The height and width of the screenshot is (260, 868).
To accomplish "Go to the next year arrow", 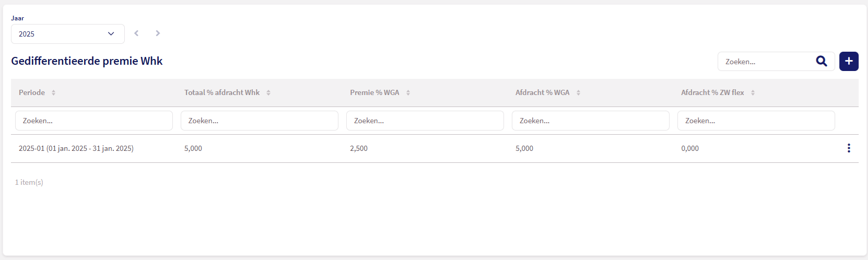I will pos(158,33).
